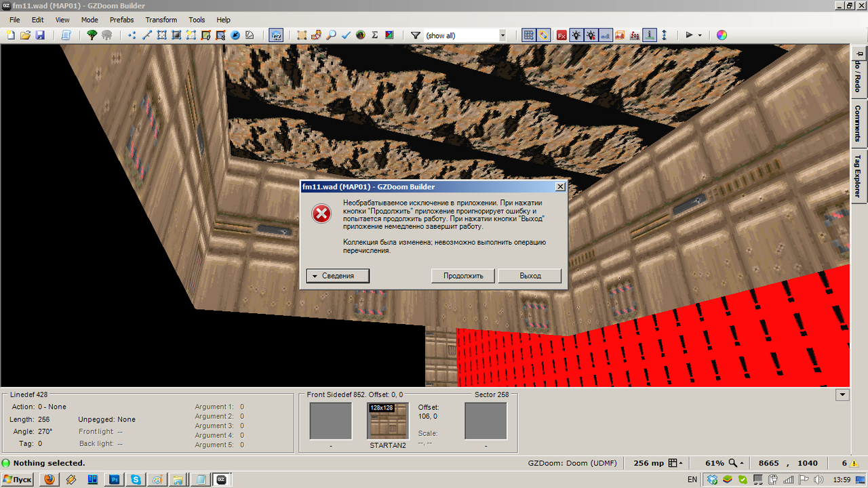Click the thing insert square icon
Viewport: 868px width, 488px height.
(x=302, y=35)
